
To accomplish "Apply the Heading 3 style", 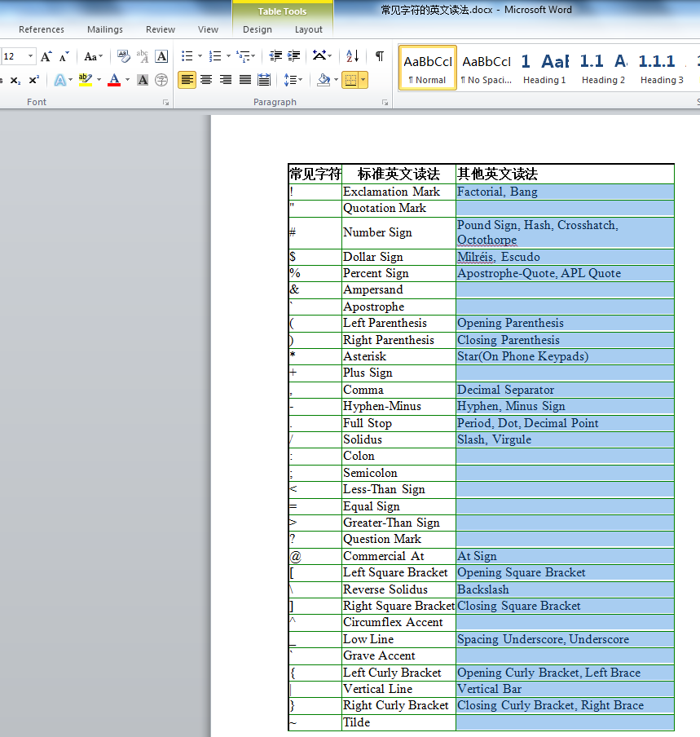I will [x=662, y=68].
